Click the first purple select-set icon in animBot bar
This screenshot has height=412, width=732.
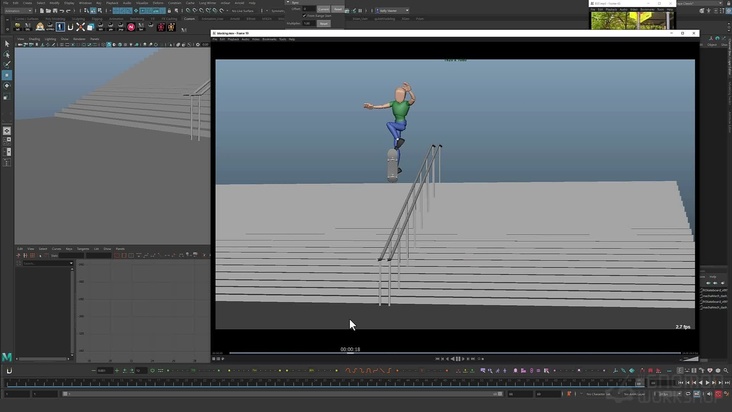tap(483, 370)
